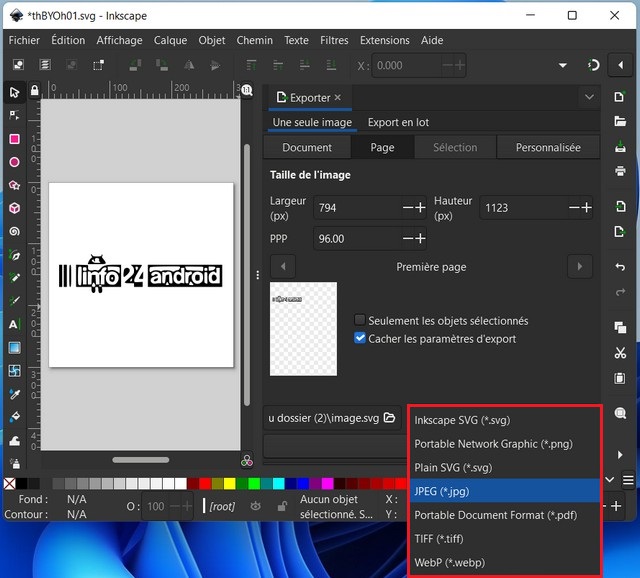
Task: Select the Rectangle tool
Action: (14, 139)
